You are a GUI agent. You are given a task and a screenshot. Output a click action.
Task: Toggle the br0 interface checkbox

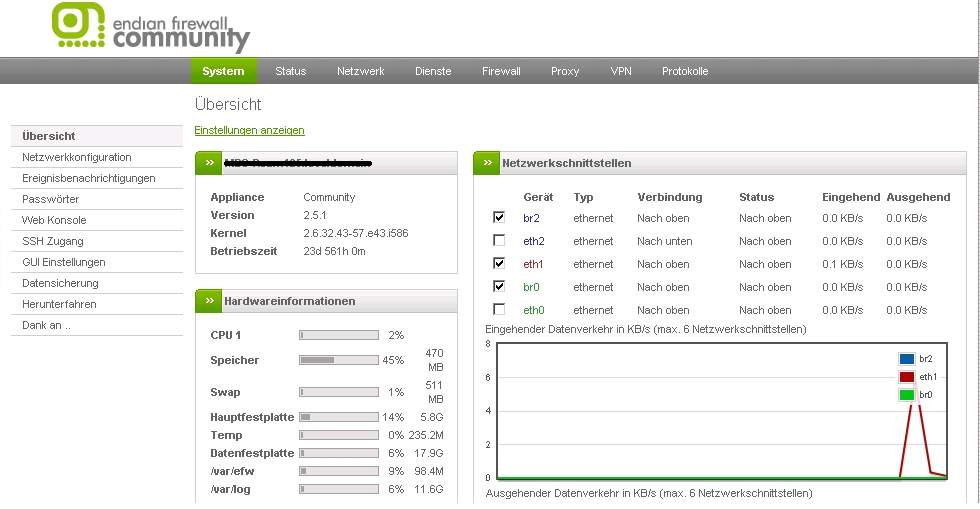click(x=499, y=287)
